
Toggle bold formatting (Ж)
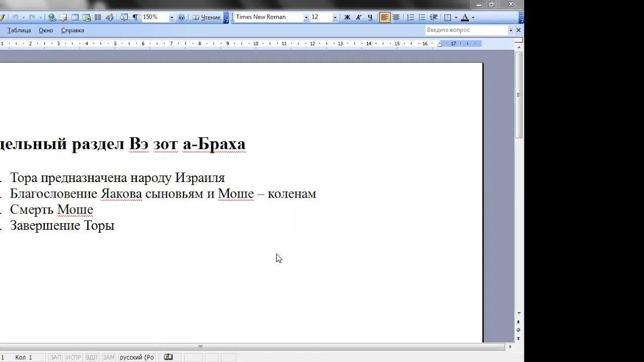coord(347,17)
